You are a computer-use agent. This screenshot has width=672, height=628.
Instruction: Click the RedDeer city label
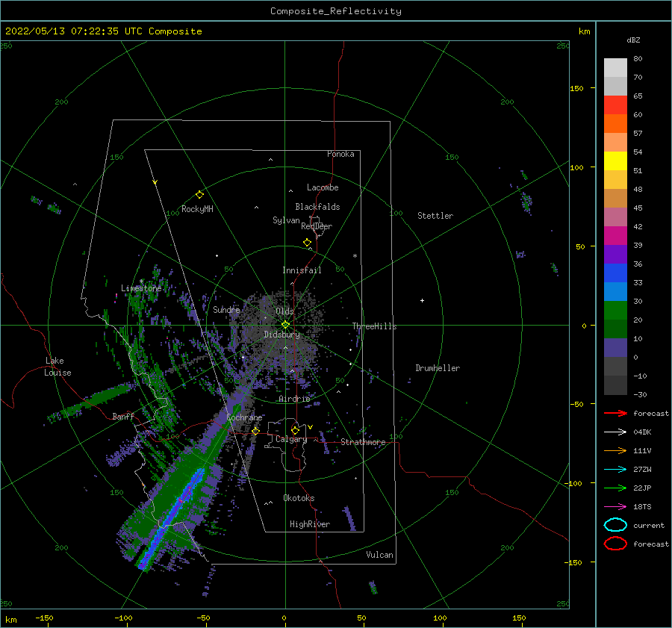(x=317, y=226)
